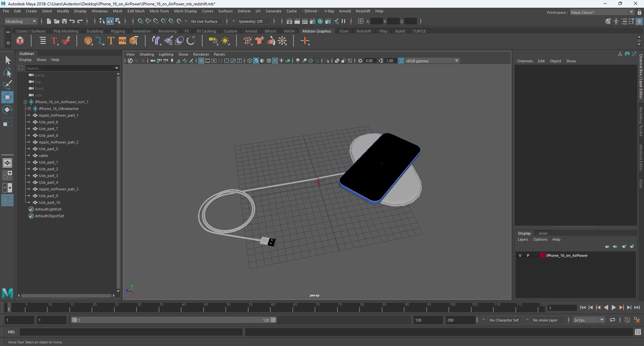The width and height of the screenshot is (644, 346).
Task: Open the Channels menu in Channel Box
Action: tap(525, 61)
